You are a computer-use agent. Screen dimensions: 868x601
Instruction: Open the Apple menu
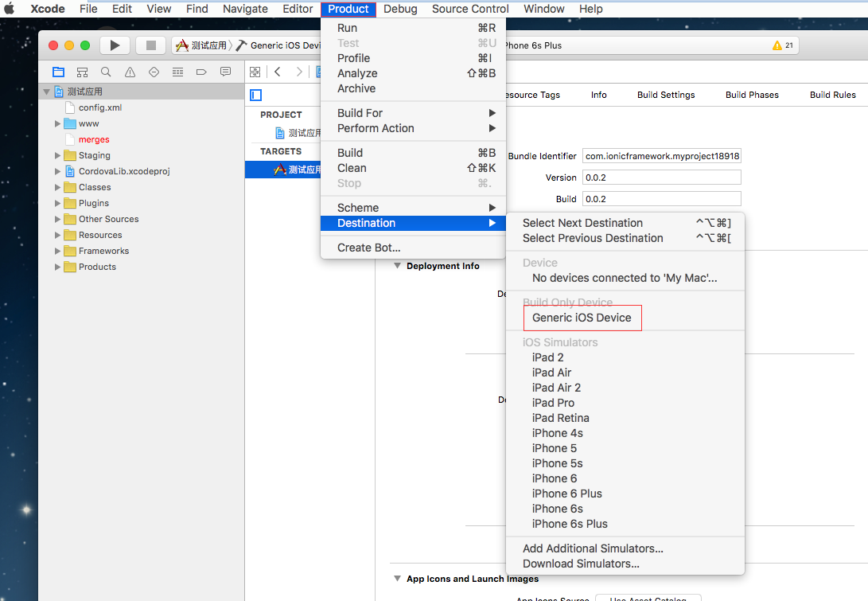click(x=10, y=9)
